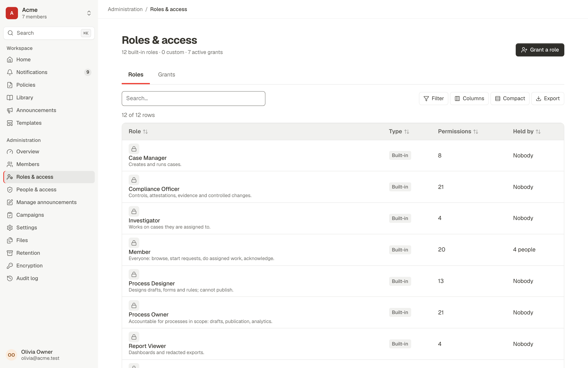Open the Campaigns section
This screenshot has width=588, height=368.
pyautogui.click(x=49, y=215)
